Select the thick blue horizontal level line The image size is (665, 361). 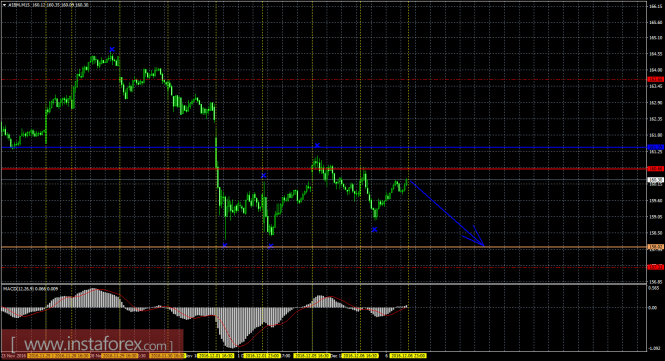(324, 148)
